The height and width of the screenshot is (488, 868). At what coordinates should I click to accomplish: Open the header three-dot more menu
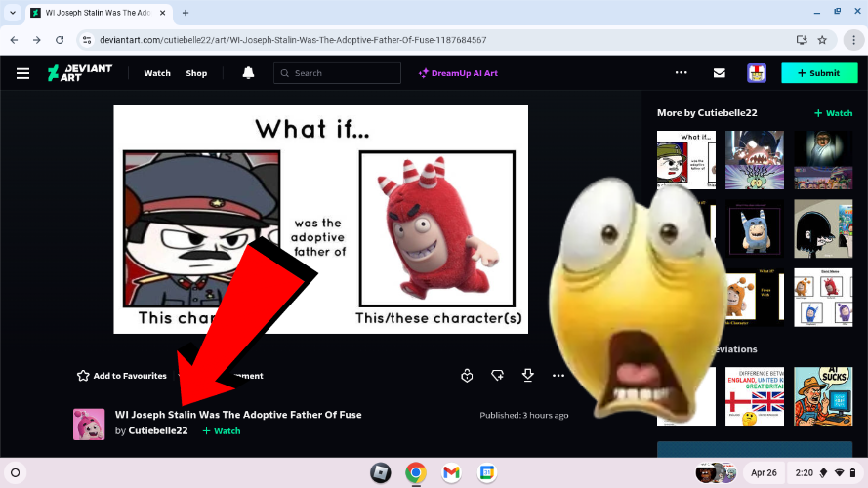pos(681,72)
